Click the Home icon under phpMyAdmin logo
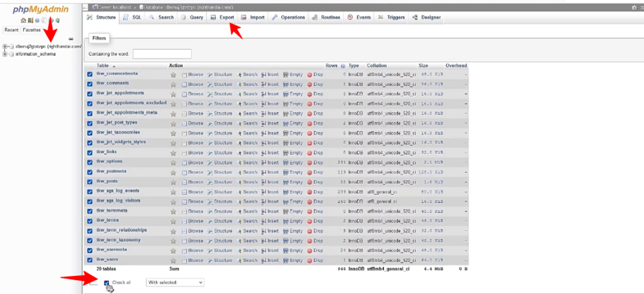The image size is (644, 294). [x=23, y=20]
